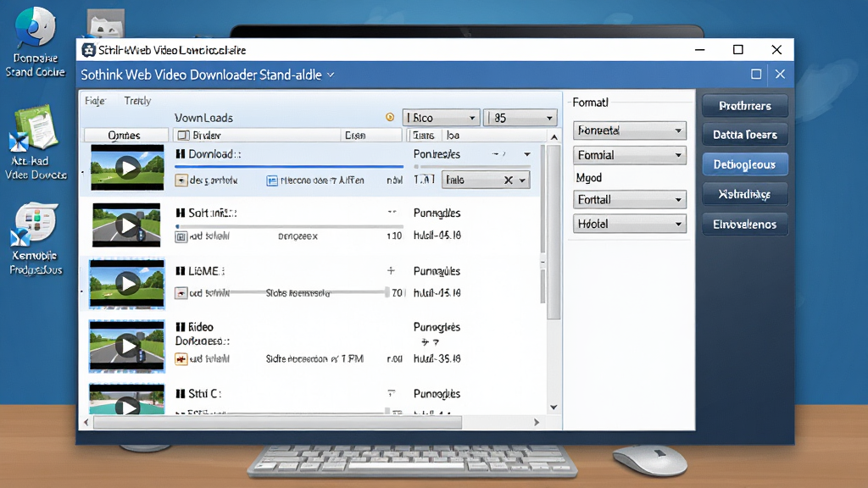
Task: Click the pause icon next to Solt:inlit::
Action: (180, 213)
